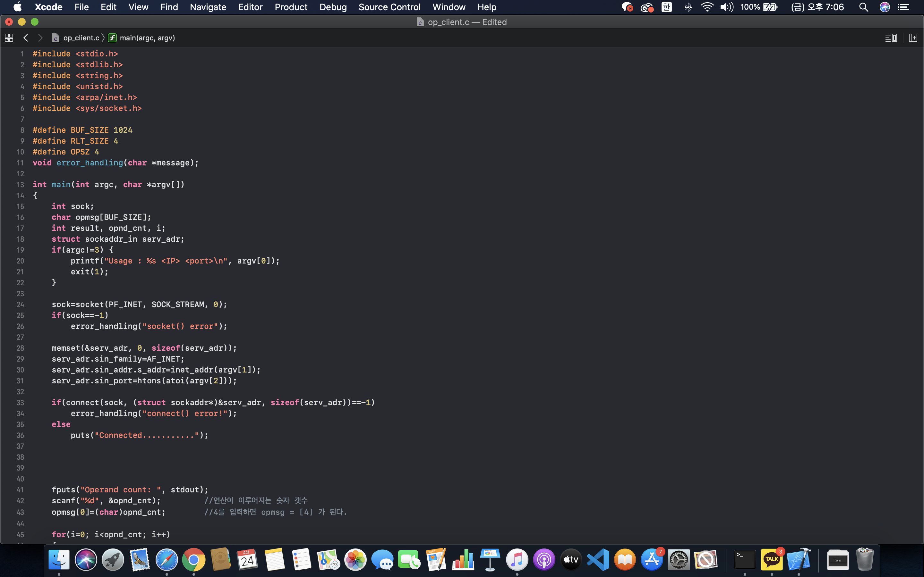Screen dimensions: 924x577
Task: Go forward using the right chevron
Action: (40, 38)
